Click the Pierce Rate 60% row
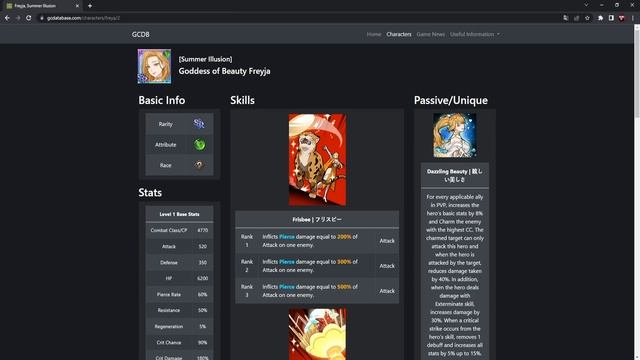This screenshot has height=360, width=640. tap(179, 294)
